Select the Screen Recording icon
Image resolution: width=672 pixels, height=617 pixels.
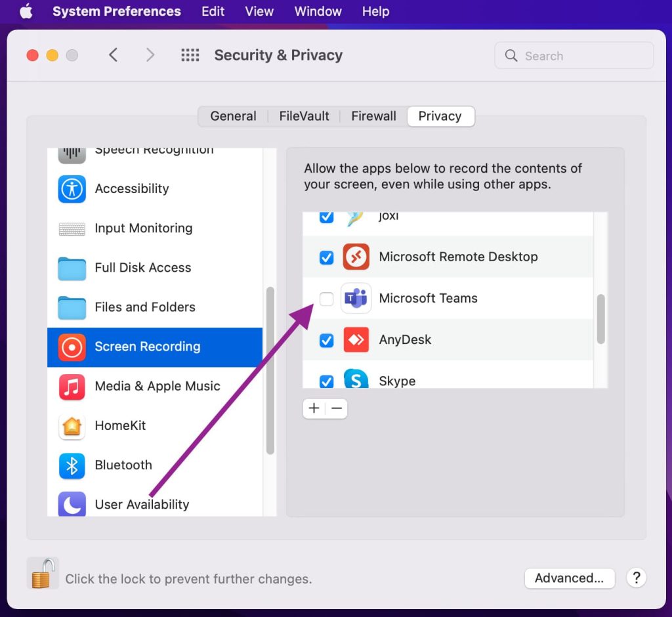(72, 347)
